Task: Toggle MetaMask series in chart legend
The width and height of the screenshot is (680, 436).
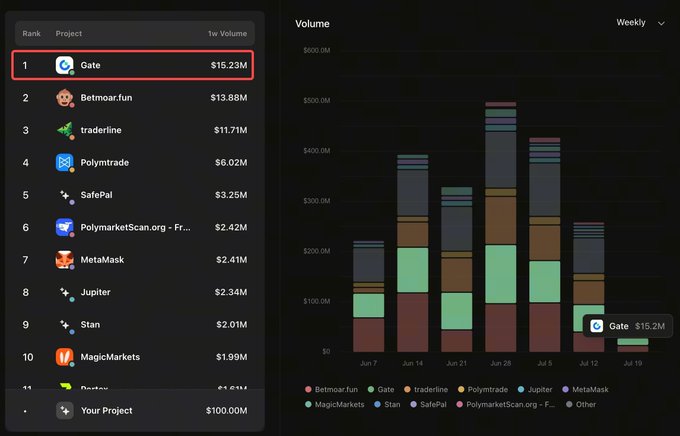Action: click(585, 390)
